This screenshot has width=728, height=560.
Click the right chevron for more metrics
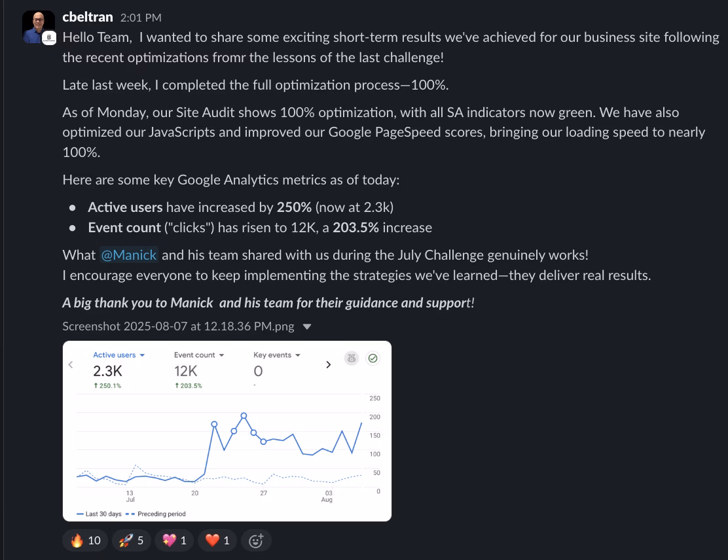click(x=329, y=364)
